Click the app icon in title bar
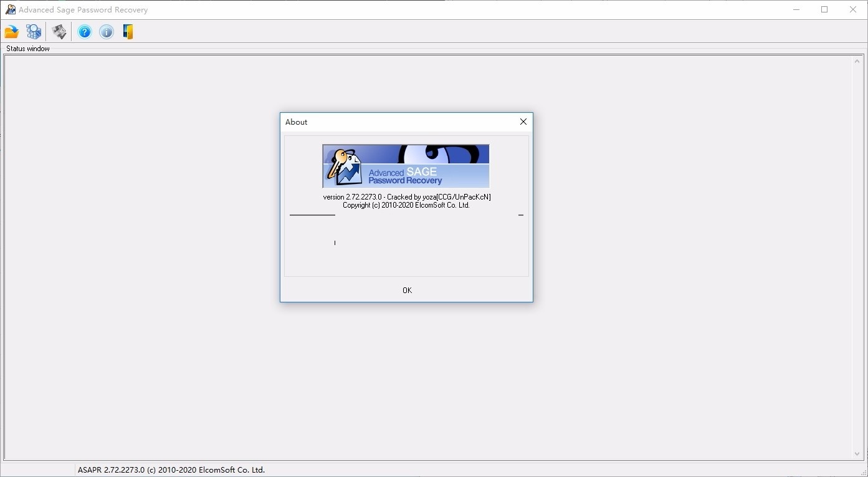This screenshot has width=868, height=477. (11, 9)
